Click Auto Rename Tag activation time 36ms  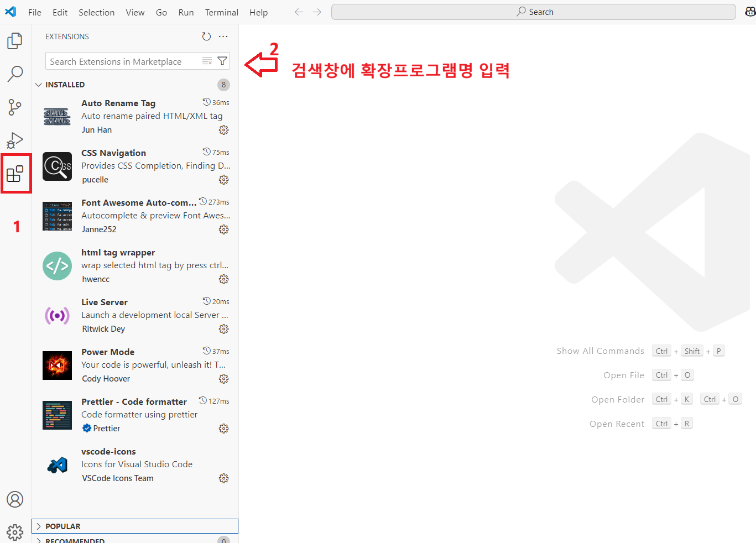point(216,102)
